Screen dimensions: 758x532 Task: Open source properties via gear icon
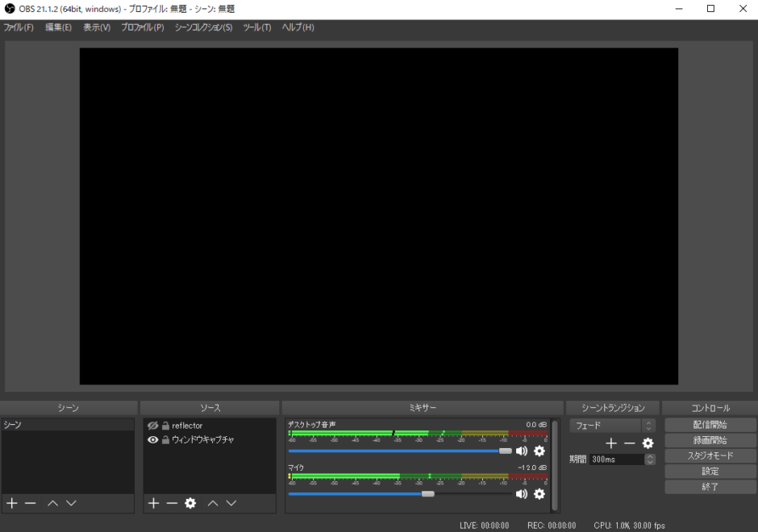190,503
